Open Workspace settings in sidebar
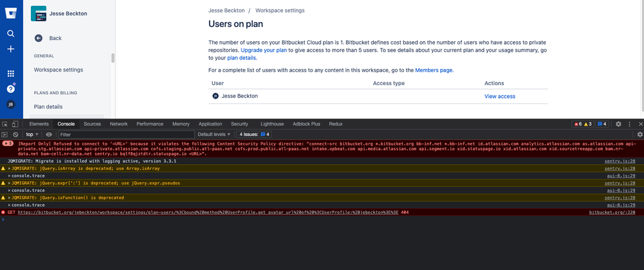644x270 pixels. click(58, 70)
